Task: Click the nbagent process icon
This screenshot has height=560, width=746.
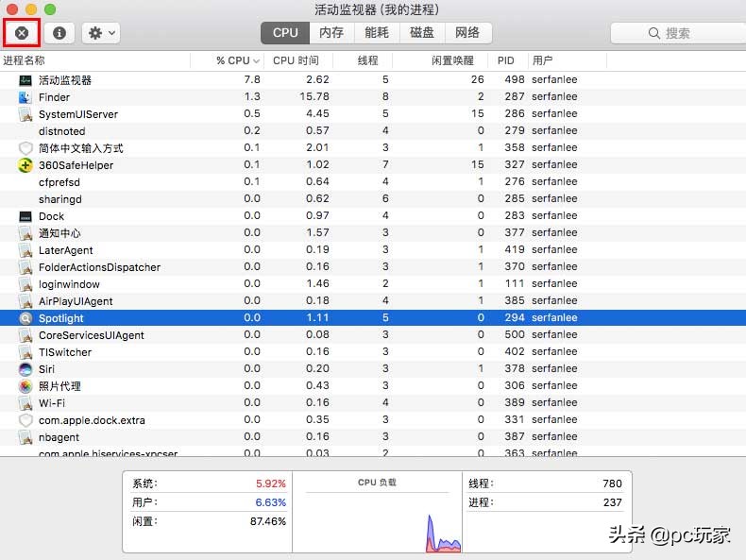Action: click(x=25, y=437)
